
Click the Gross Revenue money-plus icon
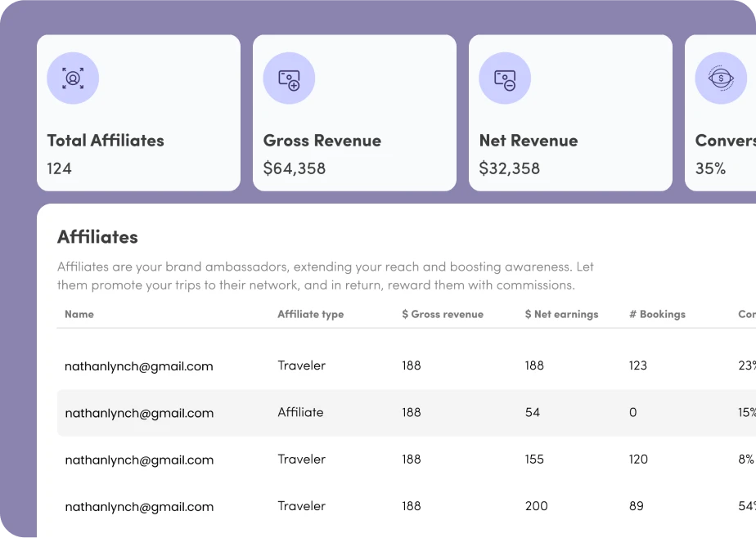(289, 78)
